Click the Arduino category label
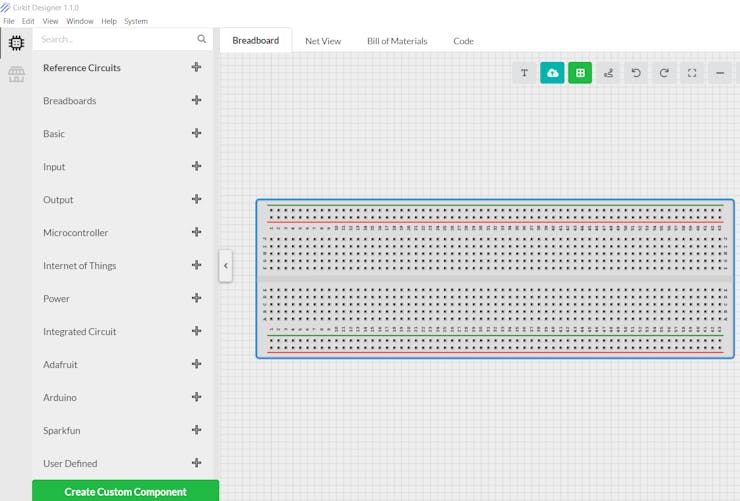 tap(60, 398)
